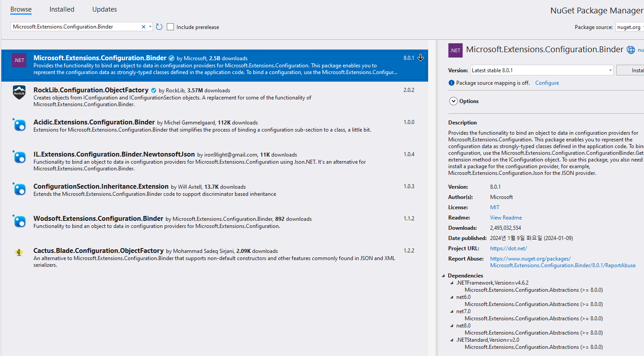This screenshot has height=356, width=644.
Task: Collapse the net7.0 dependency node
Action: tap(452, 311)
